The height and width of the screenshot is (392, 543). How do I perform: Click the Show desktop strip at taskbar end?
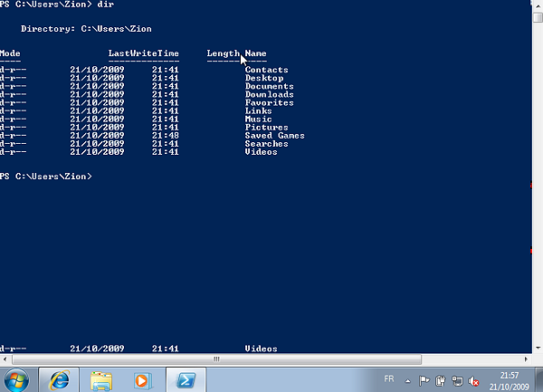pos(539,378)
